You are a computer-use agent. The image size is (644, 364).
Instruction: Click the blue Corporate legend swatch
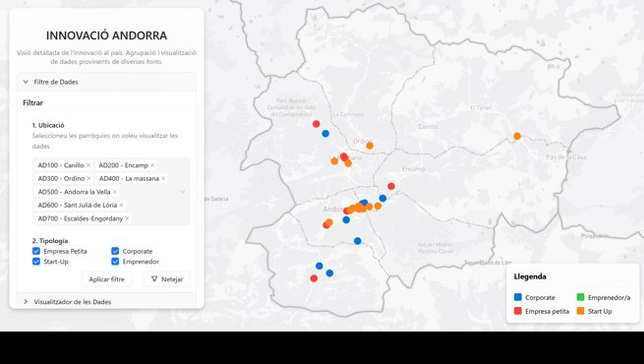518,297
